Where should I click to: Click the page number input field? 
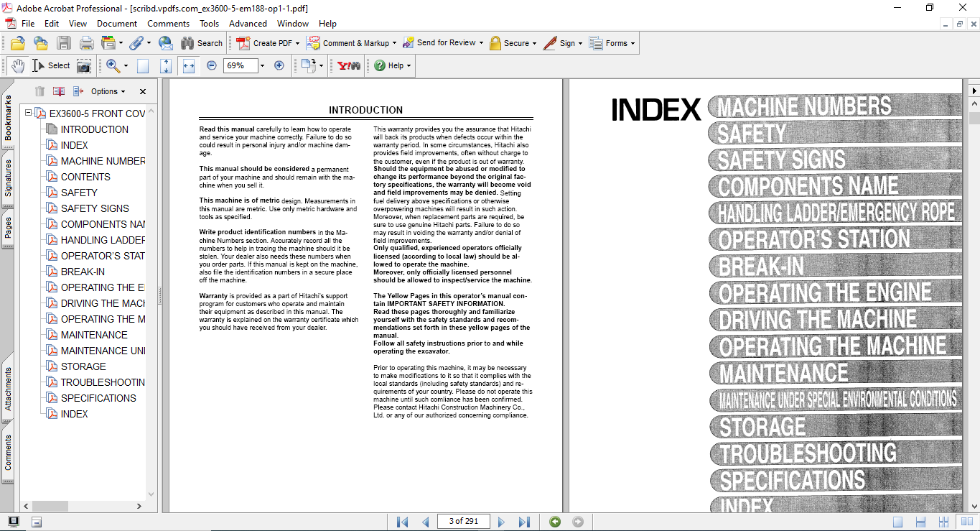pos(463,522)
